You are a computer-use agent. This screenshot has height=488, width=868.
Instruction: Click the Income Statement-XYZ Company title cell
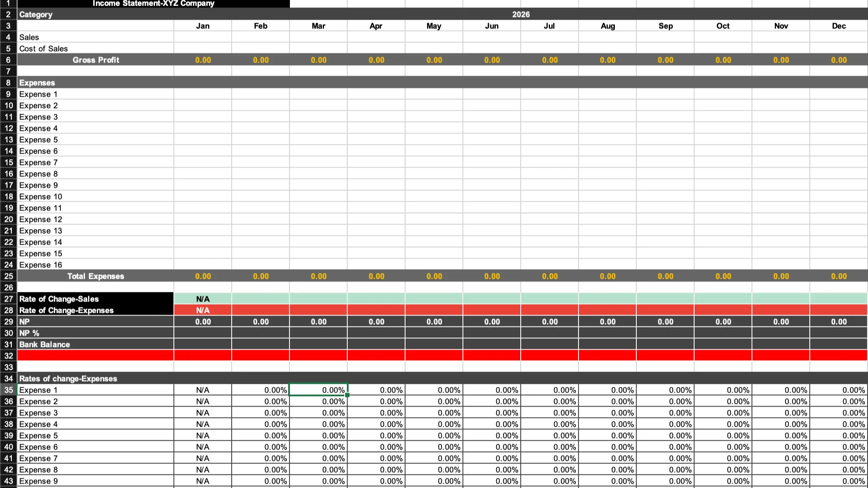click(153, 4)
